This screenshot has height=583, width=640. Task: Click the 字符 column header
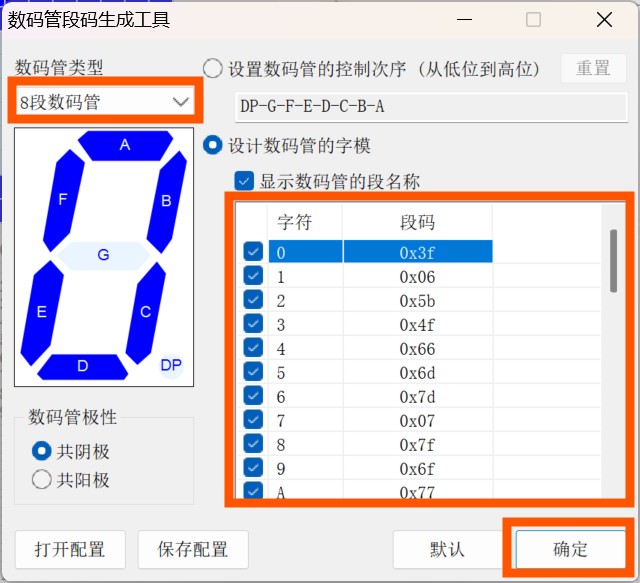coord(305,223)
